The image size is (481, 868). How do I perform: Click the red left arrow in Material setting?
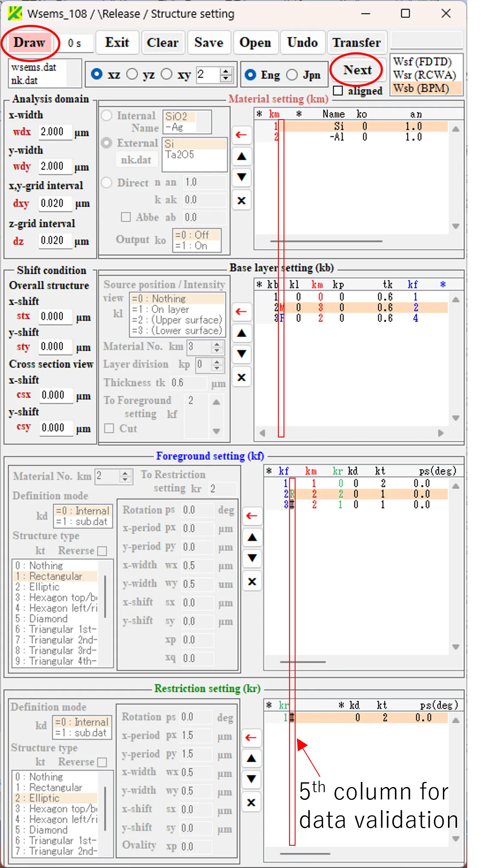(241, 135)
